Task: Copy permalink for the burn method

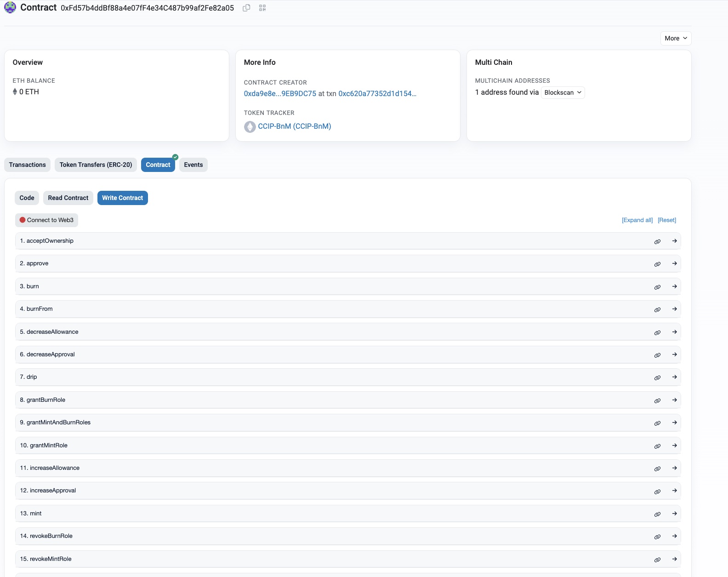Action: point(657,287)
